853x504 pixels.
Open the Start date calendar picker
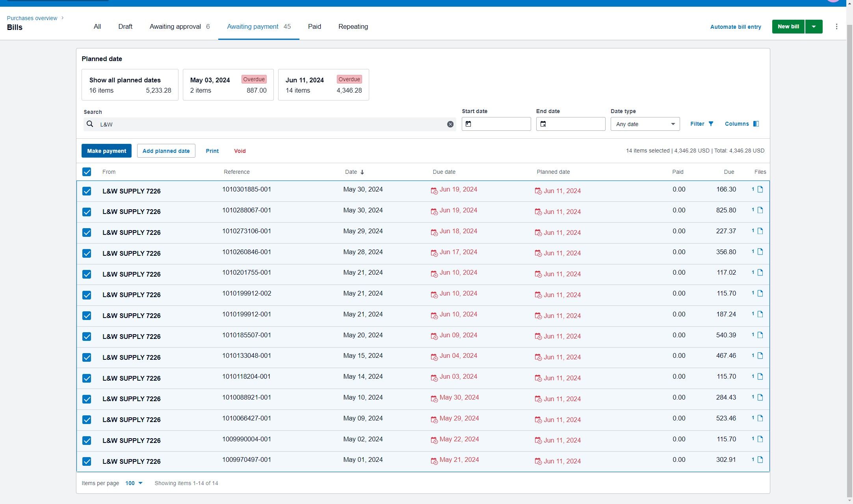[468, 124]
